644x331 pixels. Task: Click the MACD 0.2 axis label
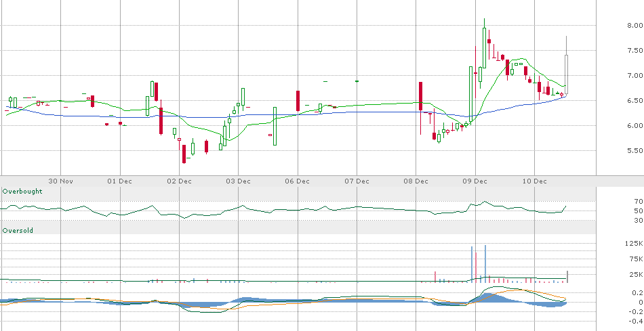point(638,293)
